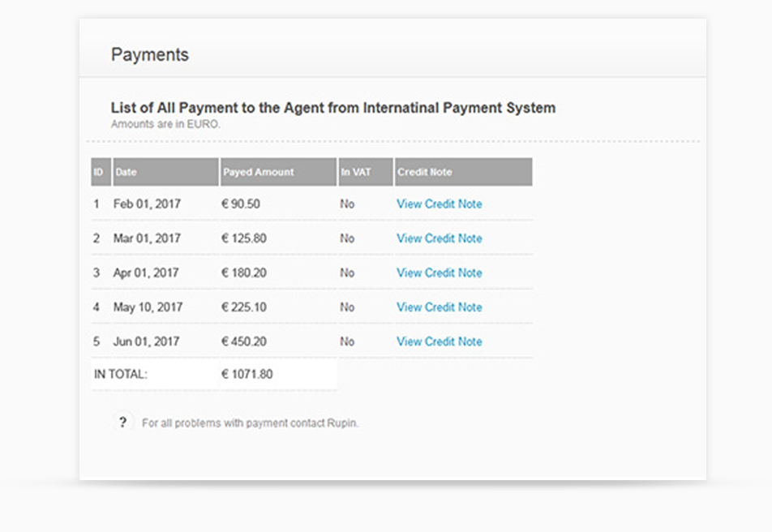Click the Credit Note column header

coord(463,172)
